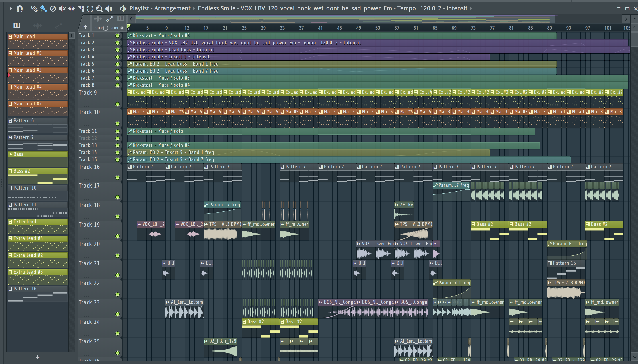Focus audio clips with the waveform icon
638x364 pixels.
click(98, 19)
